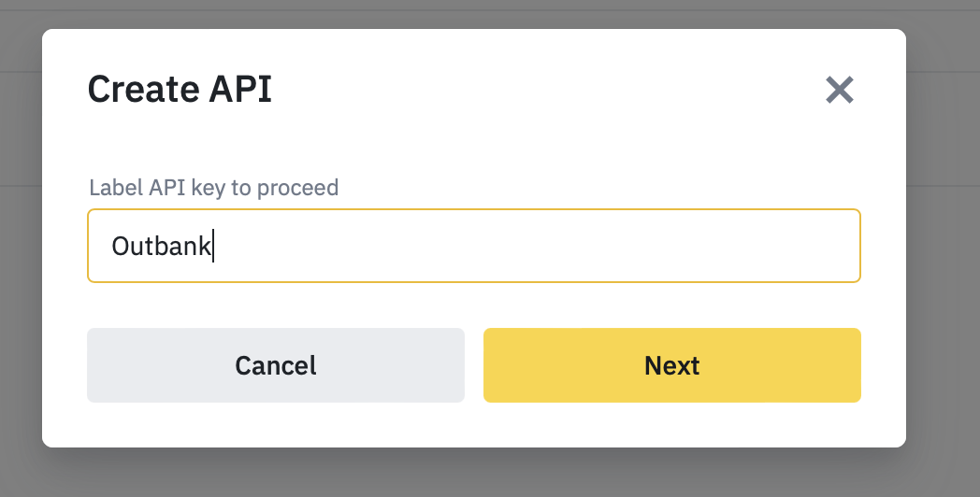Click the word 'API' in the title
Viewport: 980px width, 497px height.
point(240,89)
